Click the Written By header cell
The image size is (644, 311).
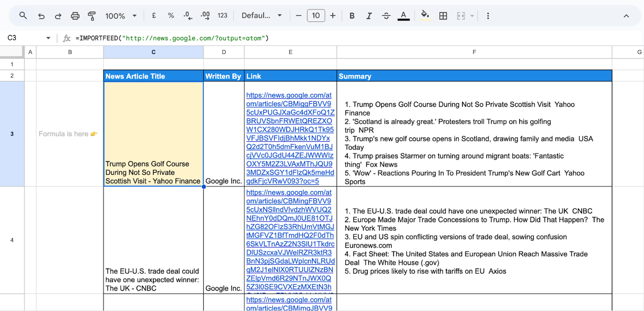(224, 76)
